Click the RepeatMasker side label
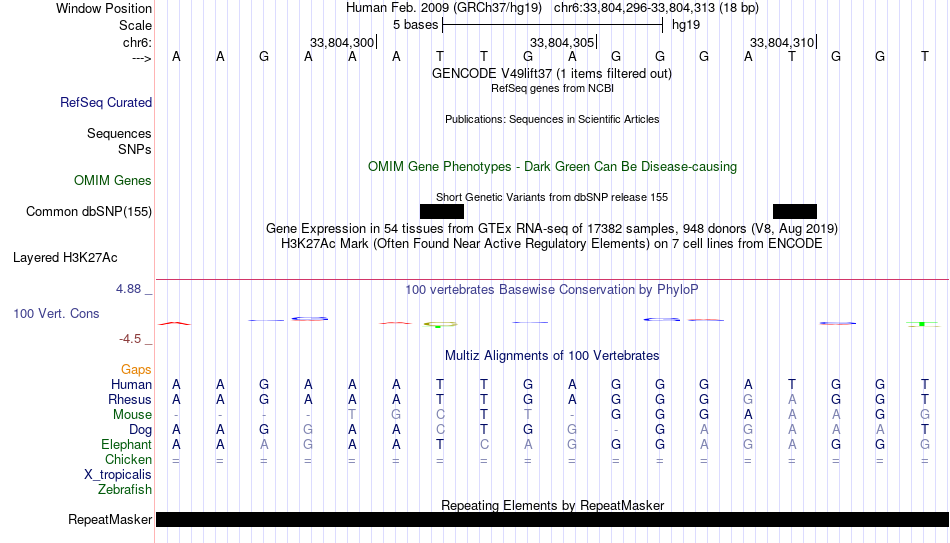 [110, 519]
